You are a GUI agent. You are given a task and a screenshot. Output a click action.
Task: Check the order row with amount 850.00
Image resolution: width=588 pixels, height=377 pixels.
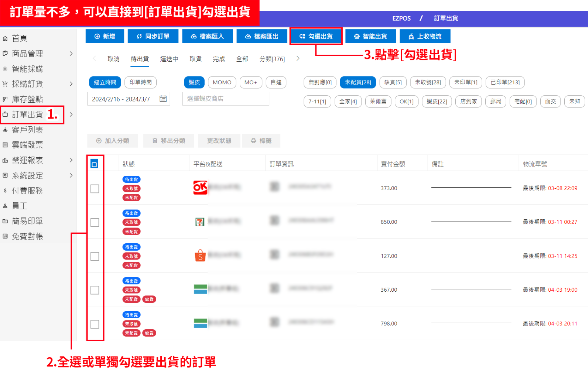pos(95,222)
